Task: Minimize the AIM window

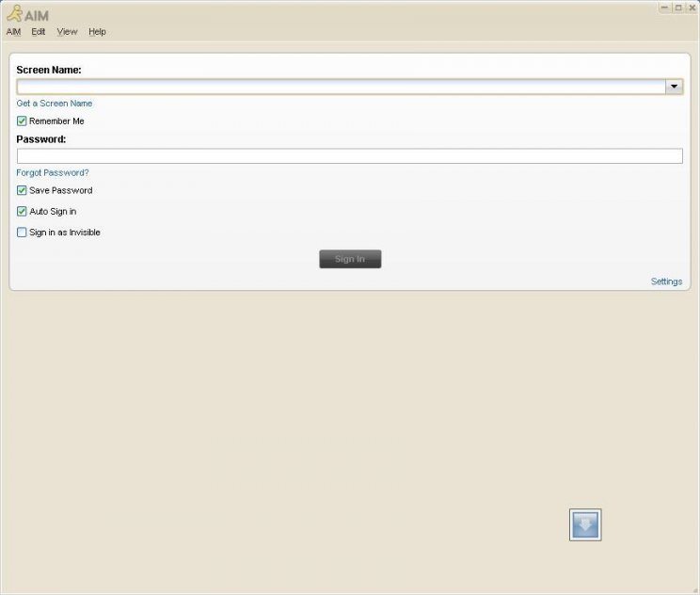Action: pyautogui.click(x=665, y=8)
